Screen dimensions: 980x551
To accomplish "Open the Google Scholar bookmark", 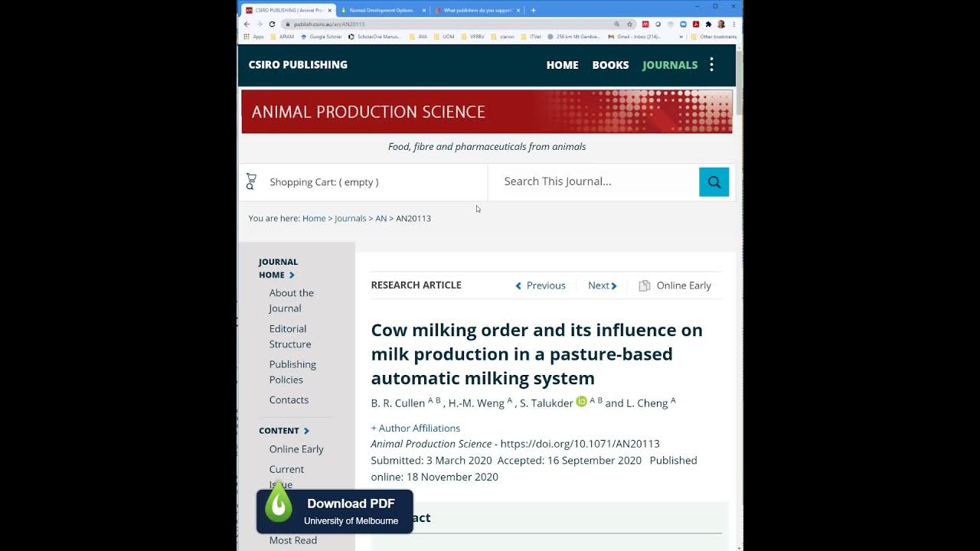I will pos(322,37).
